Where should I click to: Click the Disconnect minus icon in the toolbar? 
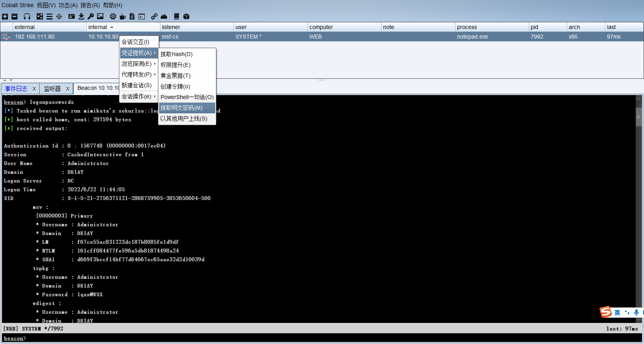pyautogui.click(x=15, y=16)
